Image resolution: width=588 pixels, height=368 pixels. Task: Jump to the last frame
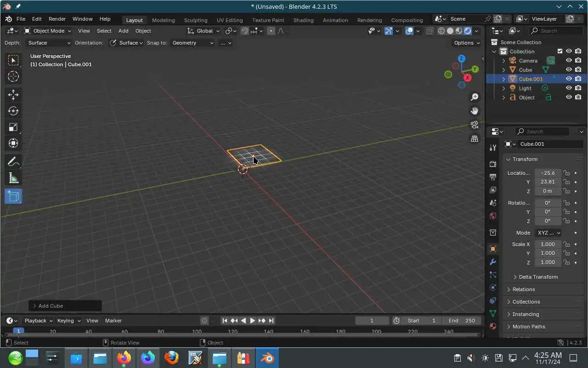[x=271, y=321]
